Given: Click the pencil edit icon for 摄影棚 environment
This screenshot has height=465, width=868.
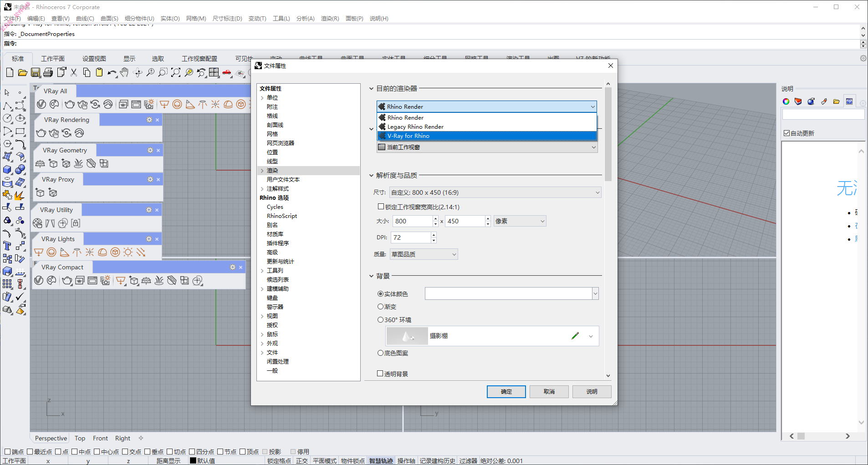Looking at the screenshot, I should click(x=575, y=336).
